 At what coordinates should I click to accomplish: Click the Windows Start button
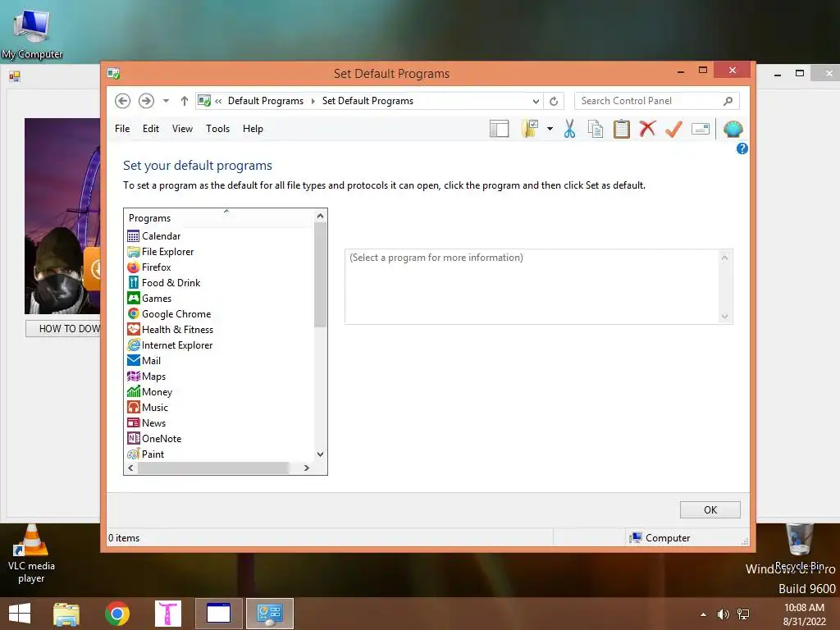20,614
